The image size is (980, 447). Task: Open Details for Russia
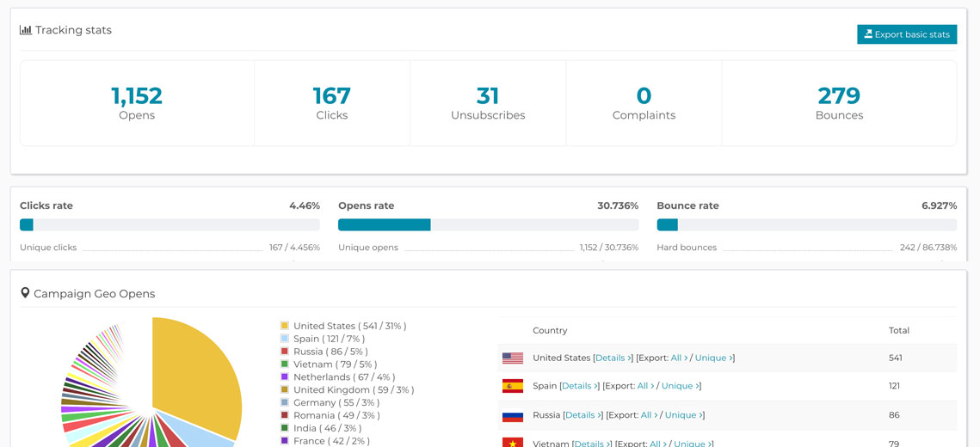pos(583,414)
